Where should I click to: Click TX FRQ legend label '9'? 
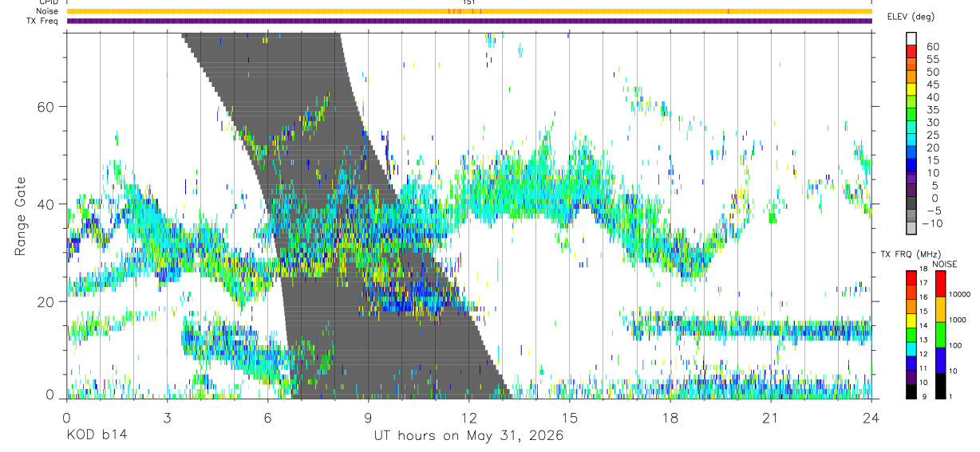[924, 397]
